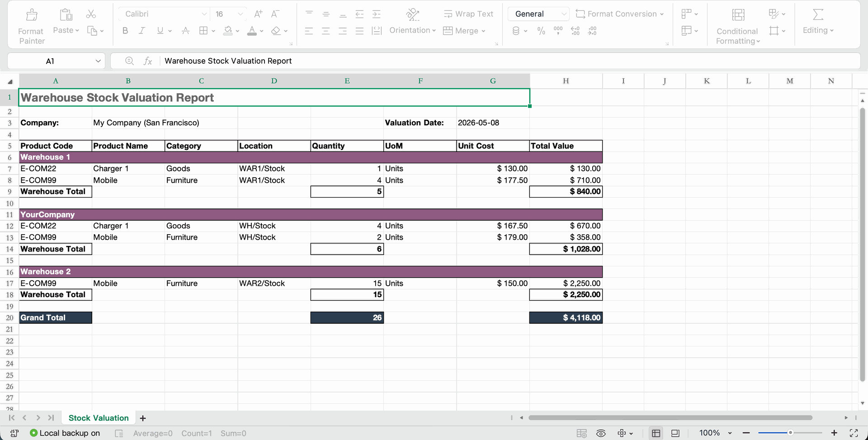Click Local backup on indicator
Screen dimensions: 868x440
(x=65, y=433)
